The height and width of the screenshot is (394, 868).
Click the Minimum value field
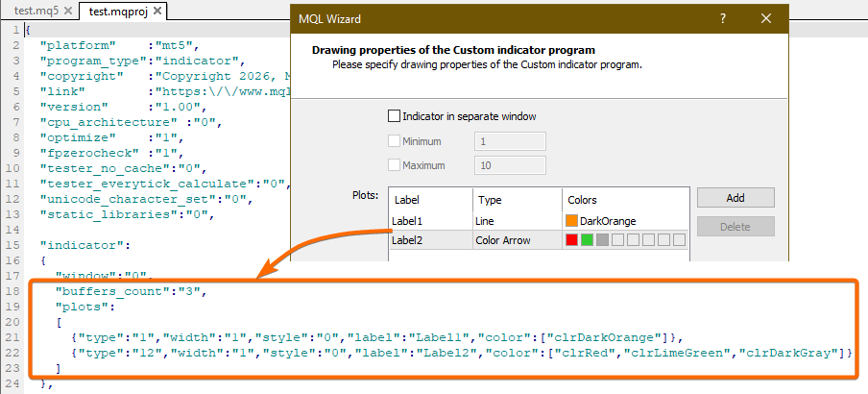click(x=510, y=141)
